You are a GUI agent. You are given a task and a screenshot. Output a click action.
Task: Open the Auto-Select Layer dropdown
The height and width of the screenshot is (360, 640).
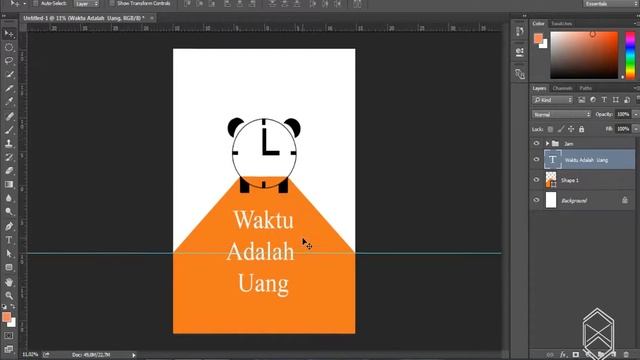tap(87, 4)
